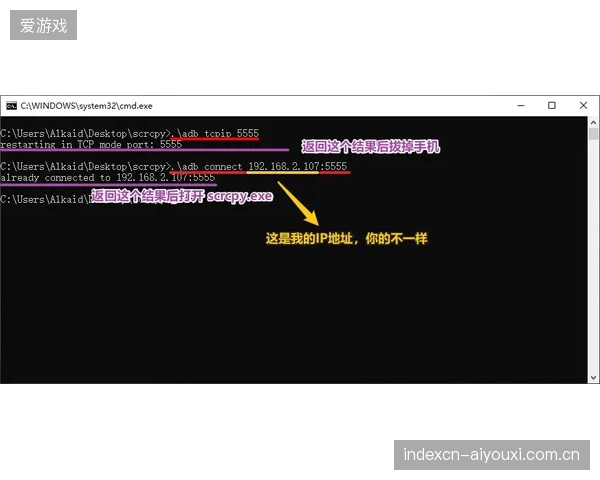Maximize the cmd.exe window
This screenshot has height=480, width=600.
551,105
